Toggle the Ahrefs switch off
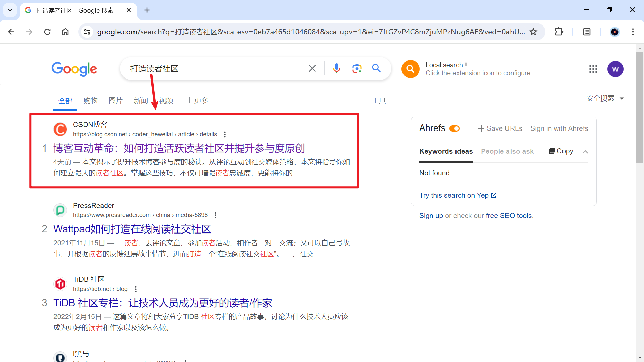 pyautogui.click(x=454, y=128)
